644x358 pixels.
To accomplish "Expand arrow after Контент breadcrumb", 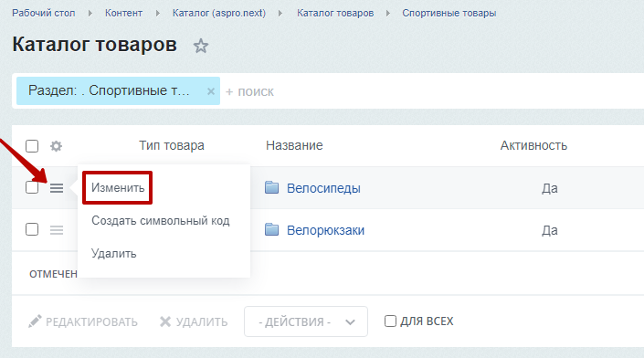I will click(x=158, y=14).
